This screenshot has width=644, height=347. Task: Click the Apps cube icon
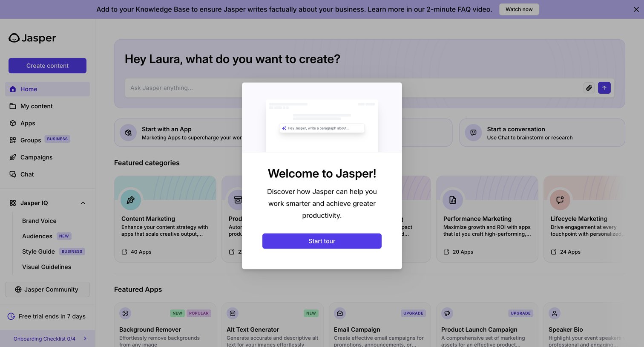tap(13, 123)
